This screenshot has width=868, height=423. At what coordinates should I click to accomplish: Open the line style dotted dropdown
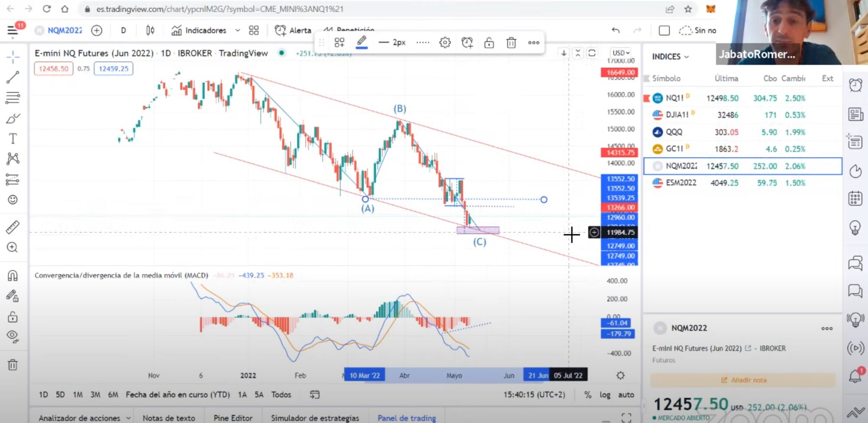(423, 43)
